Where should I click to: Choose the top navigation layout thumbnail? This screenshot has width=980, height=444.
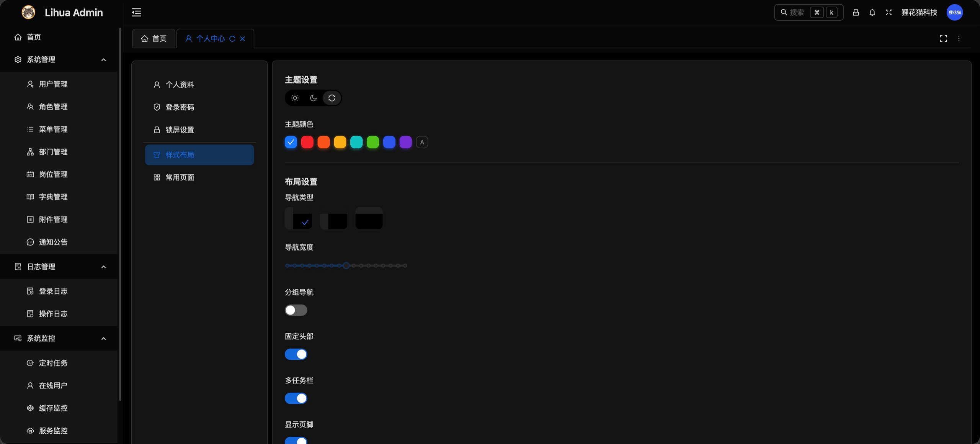(369, 218)
